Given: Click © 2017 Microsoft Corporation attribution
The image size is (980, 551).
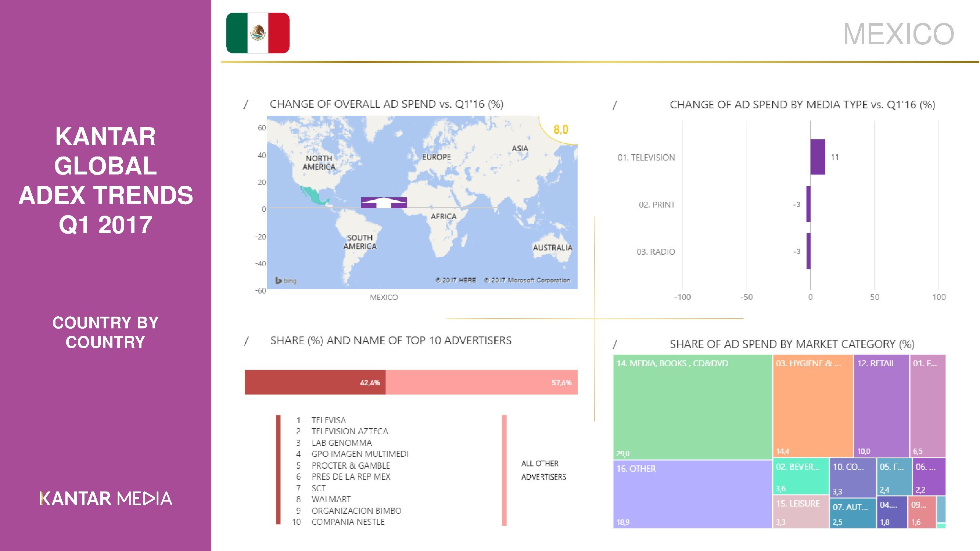Looking at the screenshot, I should click(527, 280).
